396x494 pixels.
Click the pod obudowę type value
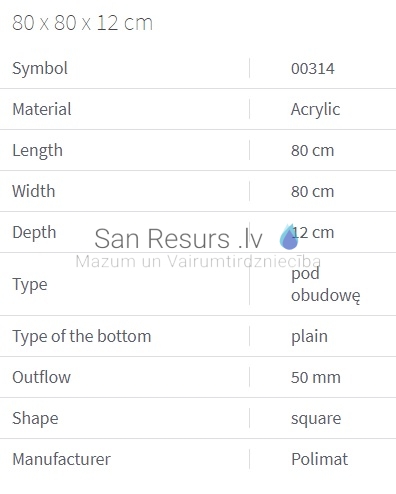326,284
